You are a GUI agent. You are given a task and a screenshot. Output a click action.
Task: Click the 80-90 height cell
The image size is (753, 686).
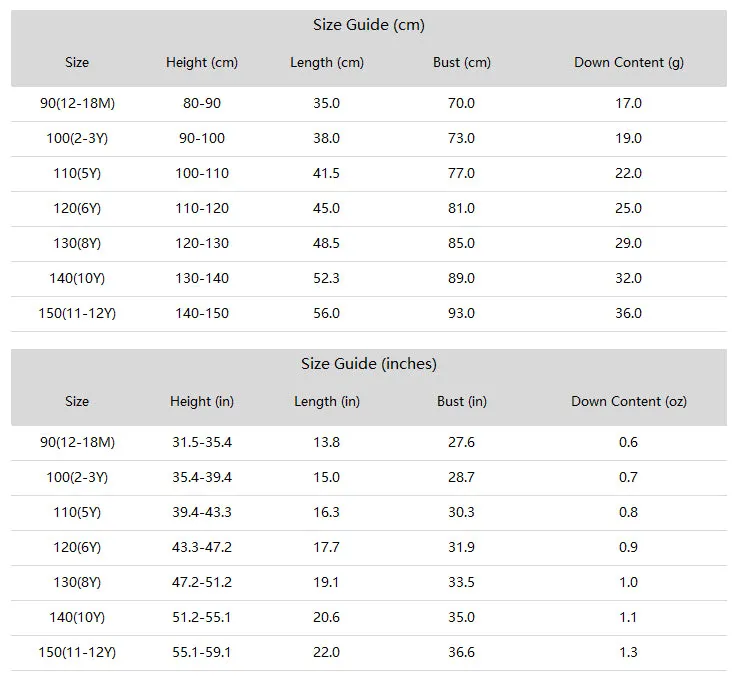click(202, 103)
